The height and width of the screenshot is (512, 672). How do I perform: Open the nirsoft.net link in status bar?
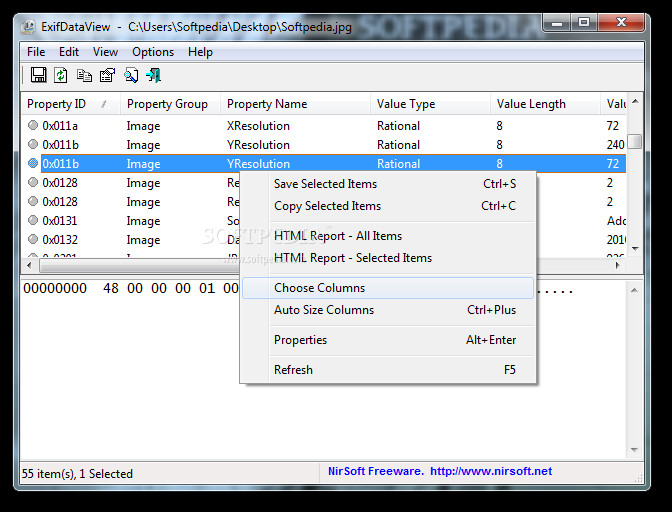click(490, 472)
